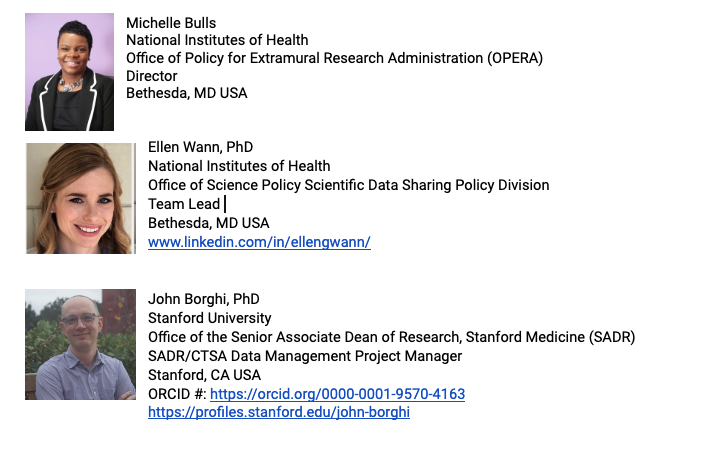Viewport: 713px width, 449px height.
Task: Click the 'ORCID #:' label text
Action: pyautogui.click(x=177, y=394)
